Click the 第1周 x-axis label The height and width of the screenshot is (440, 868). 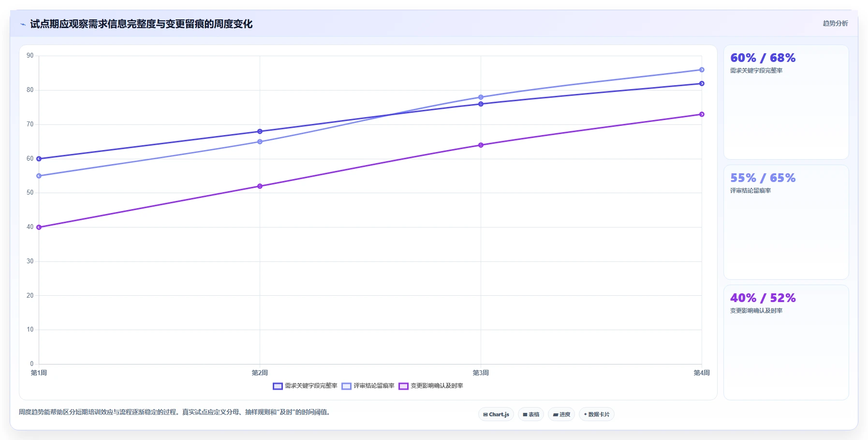click(x=39, y=373)
